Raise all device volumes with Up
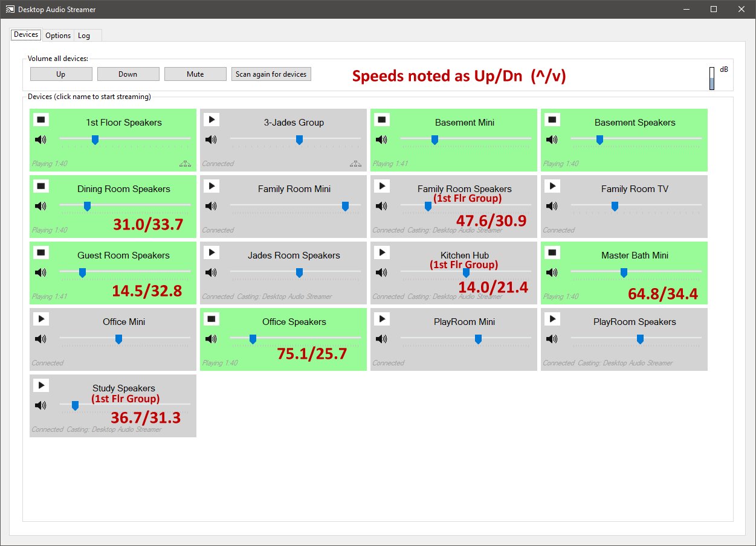Screen dimensions: 756x546 tap(61, 74)
